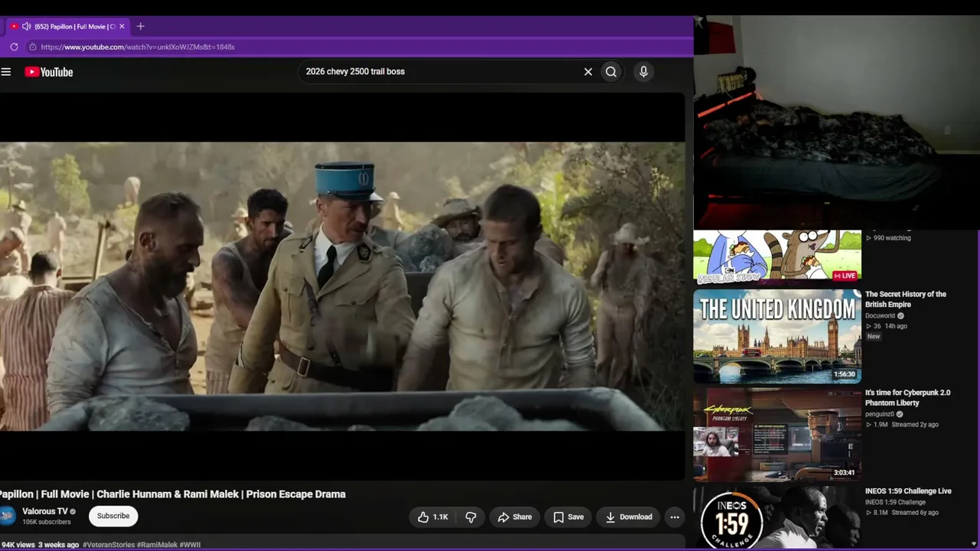
Task: Open the #VeteranStories hashtag
Action: [x=109, y=545]
